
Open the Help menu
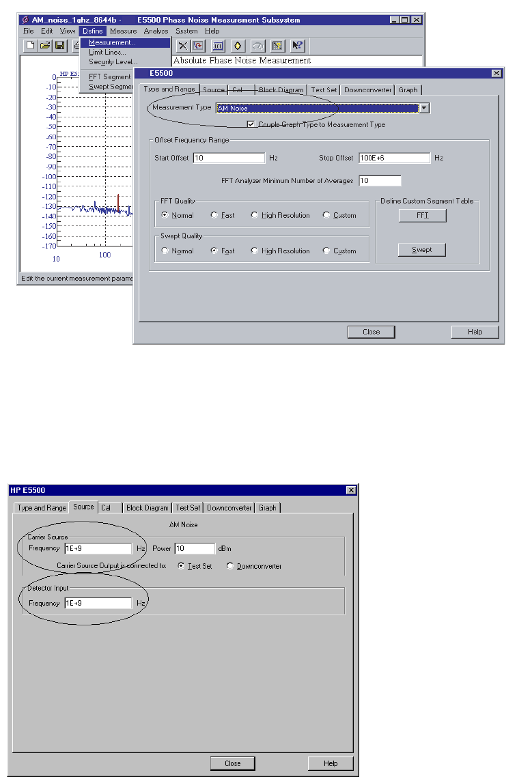(x=212, y=31)
